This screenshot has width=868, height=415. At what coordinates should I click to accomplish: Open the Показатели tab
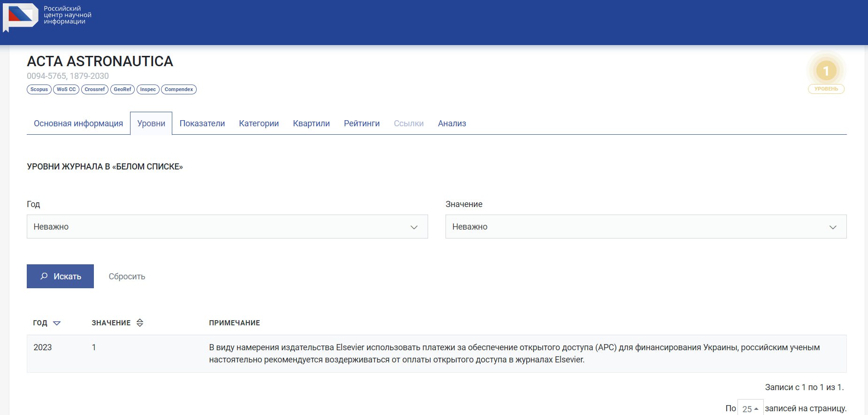[202, 123]
